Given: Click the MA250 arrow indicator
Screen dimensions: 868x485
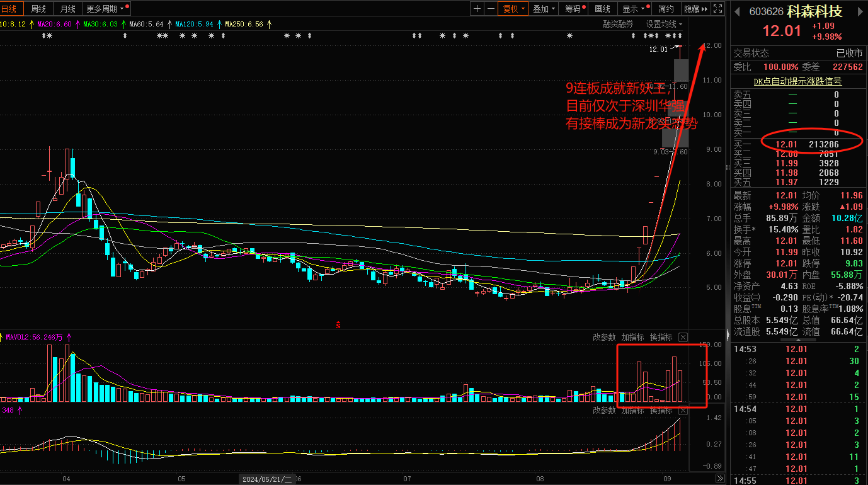Looking at the screenshot, I should pos(270,24).
